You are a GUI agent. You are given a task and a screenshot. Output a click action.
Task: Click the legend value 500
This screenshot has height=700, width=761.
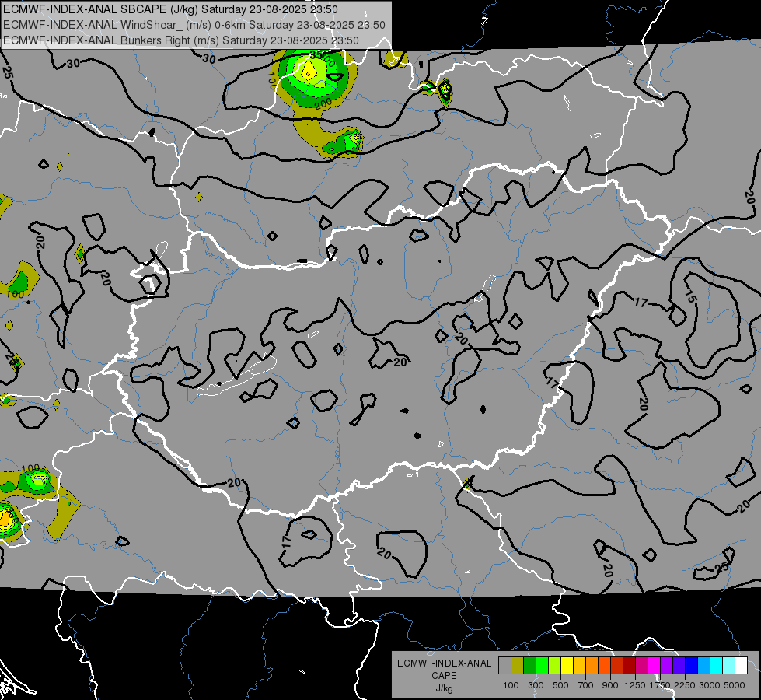[560, 685]
